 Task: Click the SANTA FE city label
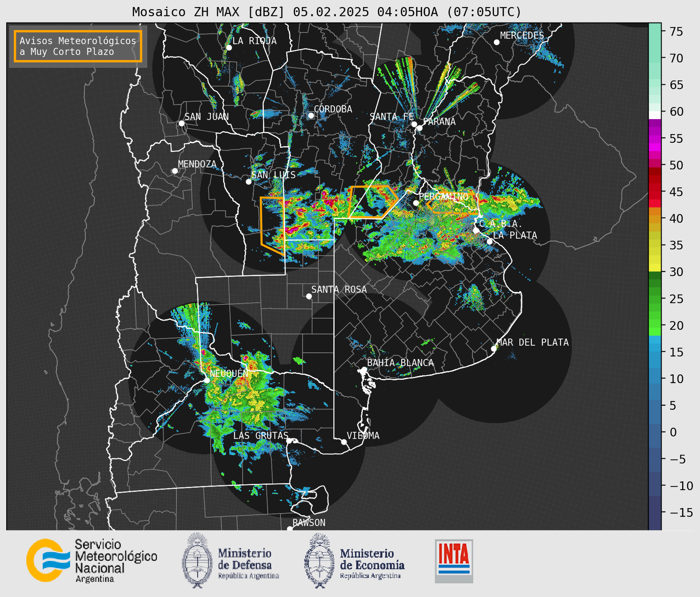coord(392,117)
